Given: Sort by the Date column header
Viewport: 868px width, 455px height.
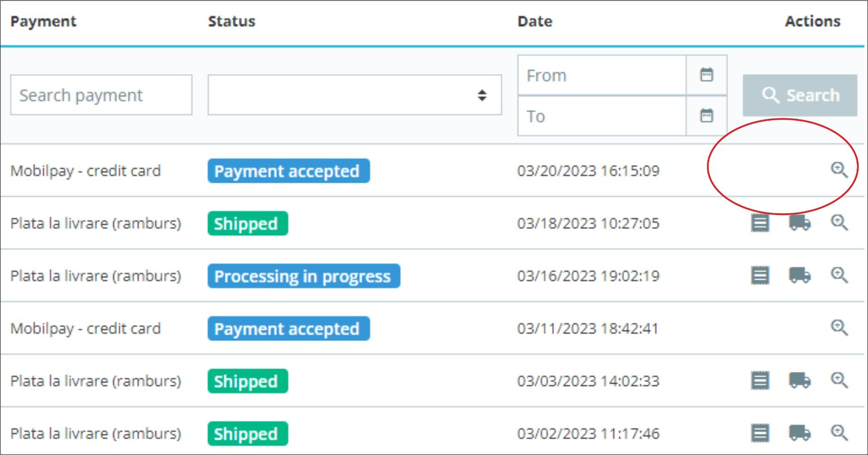Looking at the screenshot, I should pos(535,21).
